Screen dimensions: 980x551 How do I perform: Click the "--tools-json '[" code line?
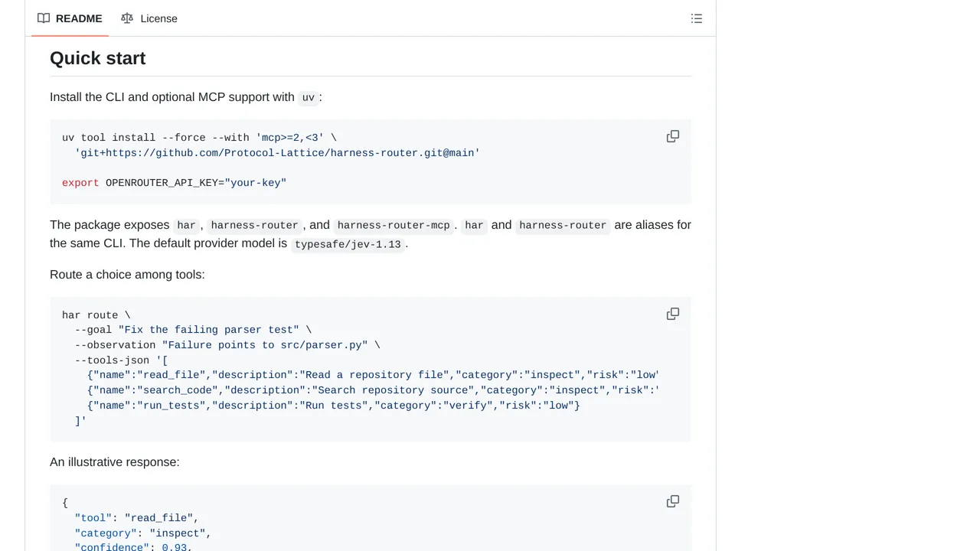click(x=121, y=360)
